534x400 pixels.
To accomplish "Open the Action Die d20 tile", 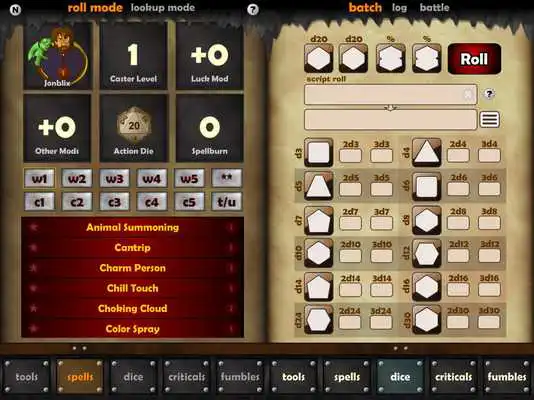I will pyautogui.click(x=134, y=128).
